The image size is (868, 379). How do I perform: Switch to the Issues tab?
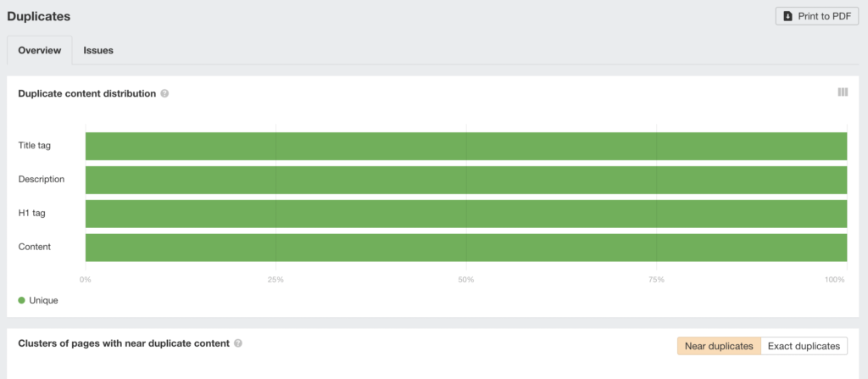[98, 50]
